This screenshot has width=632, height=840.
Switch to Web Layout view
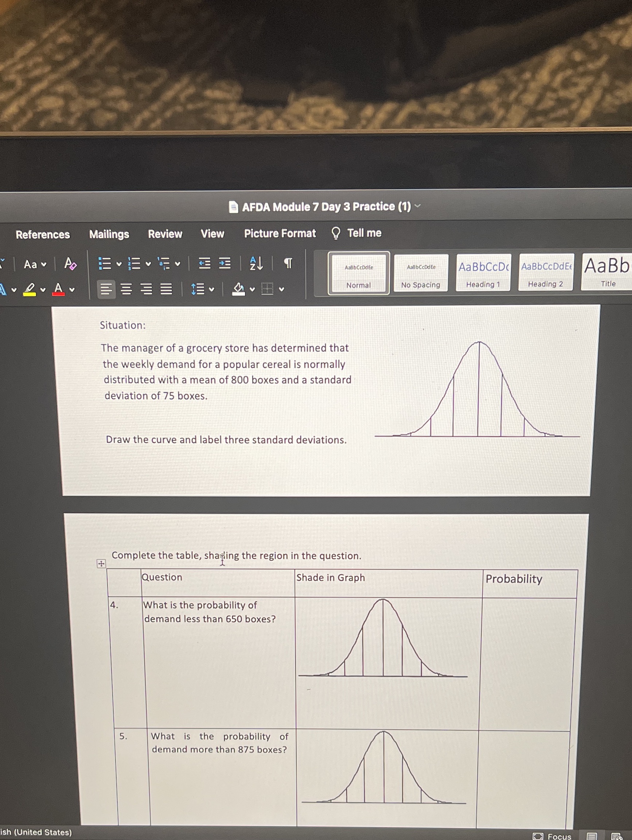coord(616,836)
